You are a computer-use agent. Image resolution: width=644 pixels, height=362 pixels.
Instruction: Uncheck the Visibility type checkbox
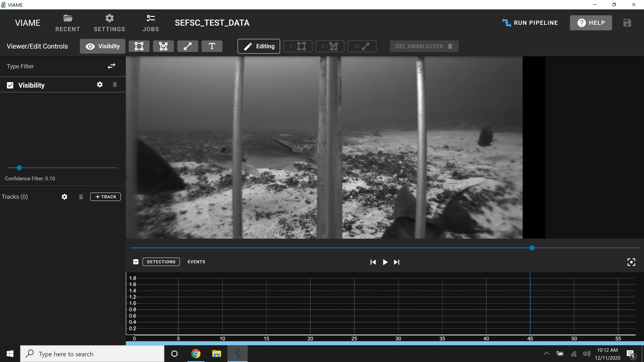pyautogui.click(x=10, y=85)
